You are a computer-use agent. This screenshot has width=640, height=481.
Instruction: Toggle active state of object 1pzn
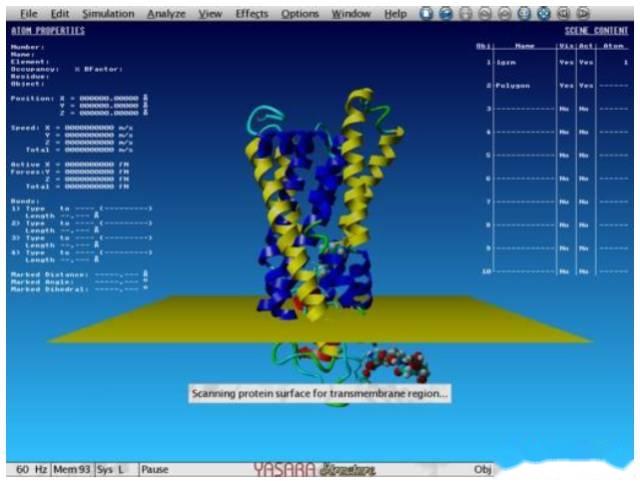coord(586,62)
